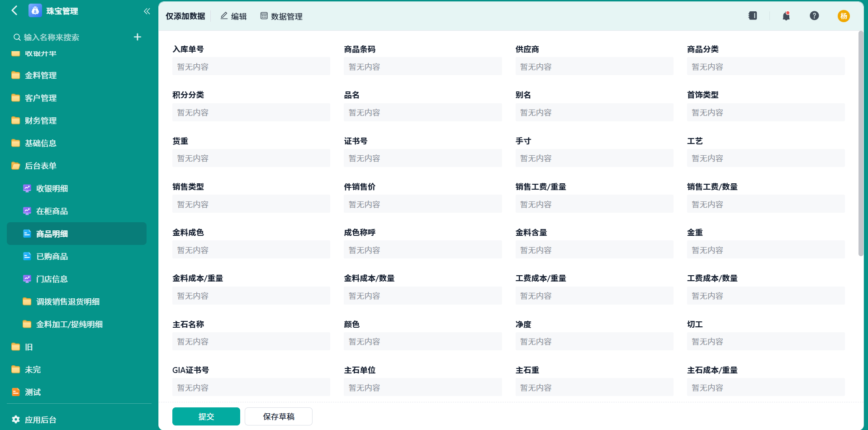Image resolution: width=868 pixels, height=430 pixels.
Task: Open the 数据管理 tab
Action: (281, 16)
